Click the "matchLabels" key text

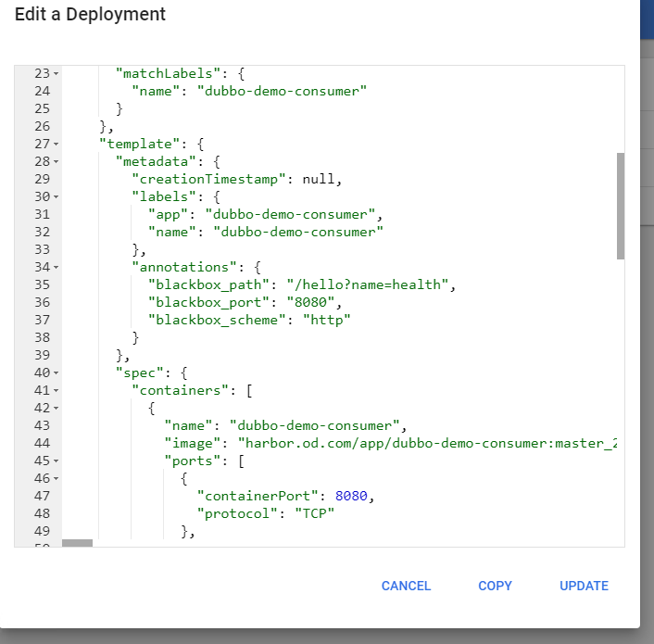[x=168, y=74]
